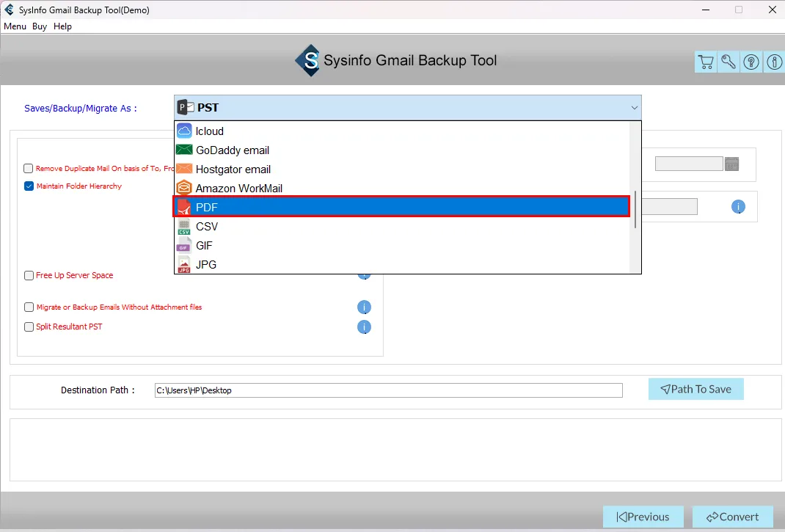Open the question mark help icon

click(x=751, y=62)
